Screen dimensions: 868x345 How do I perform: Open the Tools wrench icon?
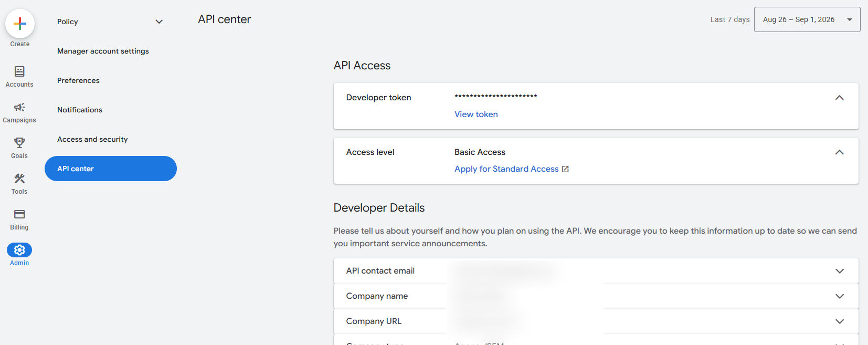19,179
